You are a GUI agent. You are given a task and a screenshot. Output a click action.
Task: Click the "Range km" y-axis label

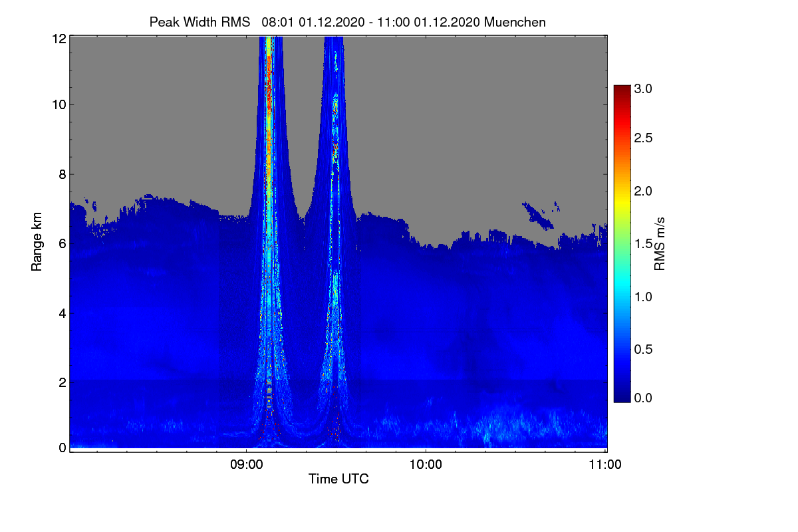click(x=37, y=242)
